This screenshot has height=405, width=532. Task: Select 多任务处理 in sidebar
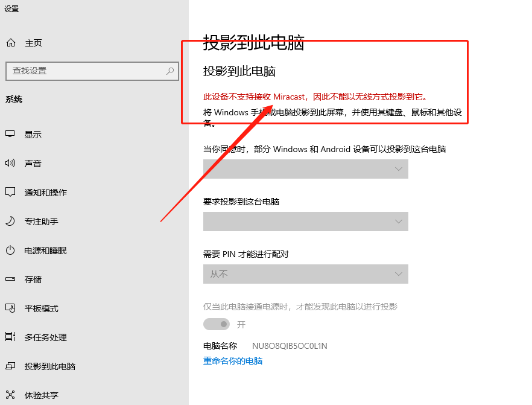click(x=45, y=337)
